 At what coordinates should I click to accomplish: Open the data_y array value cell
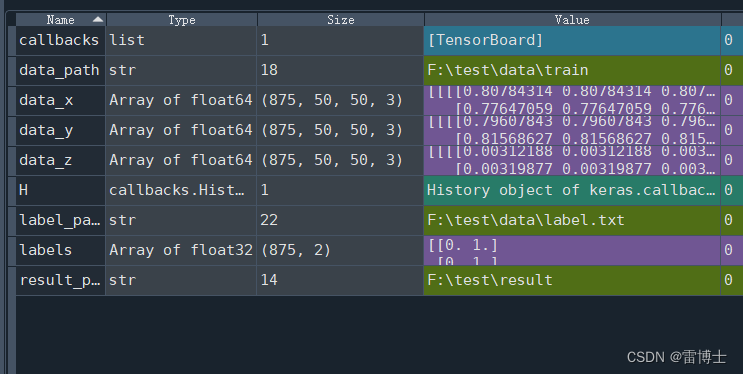coord(572,130)
